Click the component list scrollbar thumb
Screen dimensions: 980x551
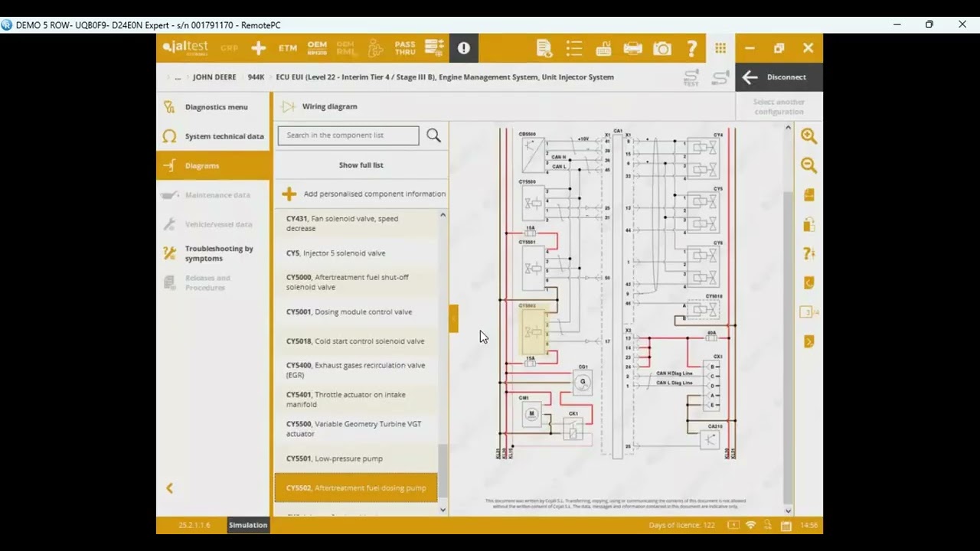(x=443, y=471)
